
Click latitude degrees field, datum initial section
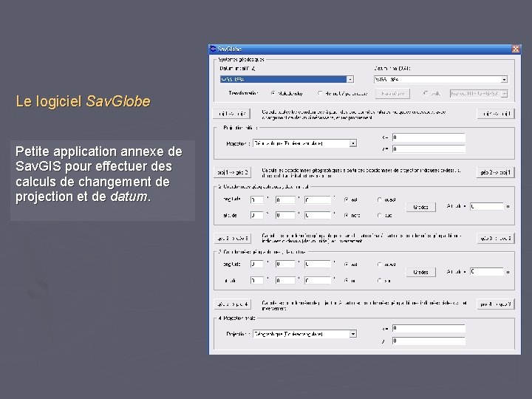pyautogui.click(x=257, y=215)
